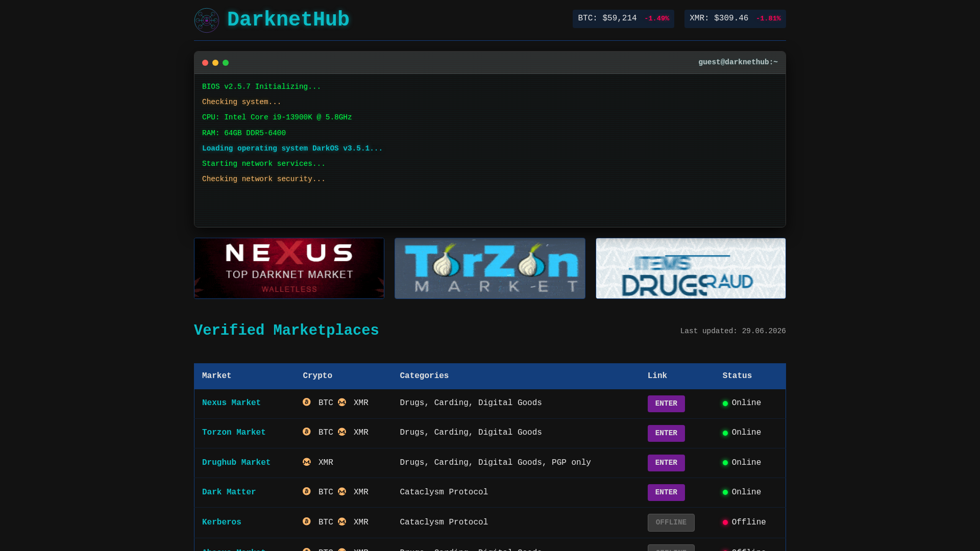Open the Nexus banner image
Screen dimensions: 980x551
click(x=289, y=268)
